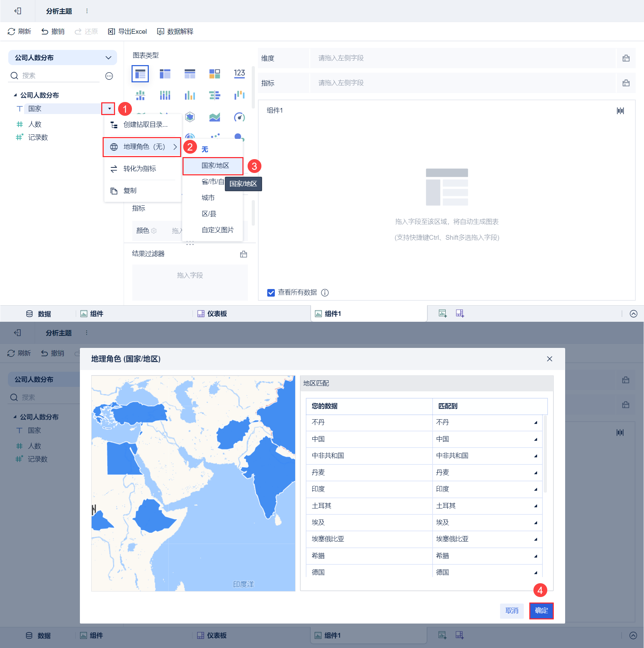This screenshot has width=644, height=648.
Task: Select 城市 in the geographic role submenu
Action: click(x=212, y=198)
